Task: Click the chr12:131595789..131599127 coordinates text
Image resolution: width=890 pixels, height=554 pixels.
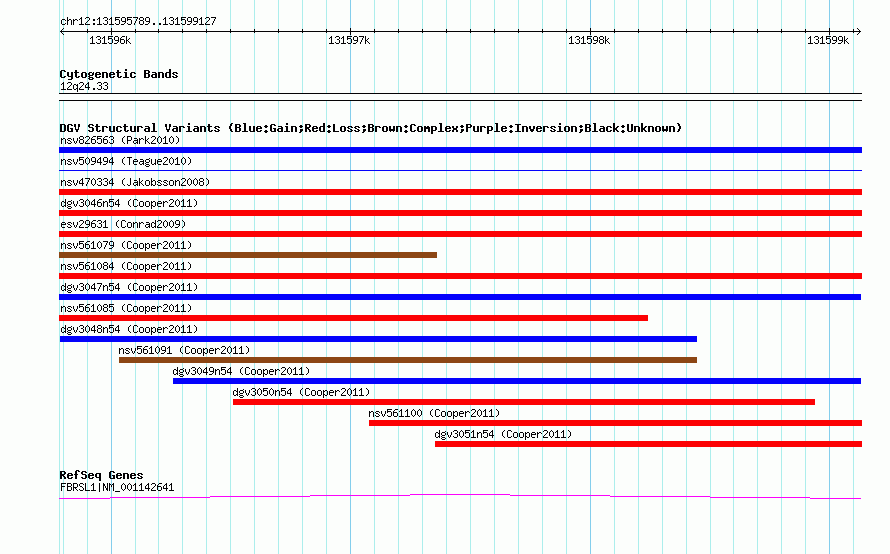Action: 138,21
